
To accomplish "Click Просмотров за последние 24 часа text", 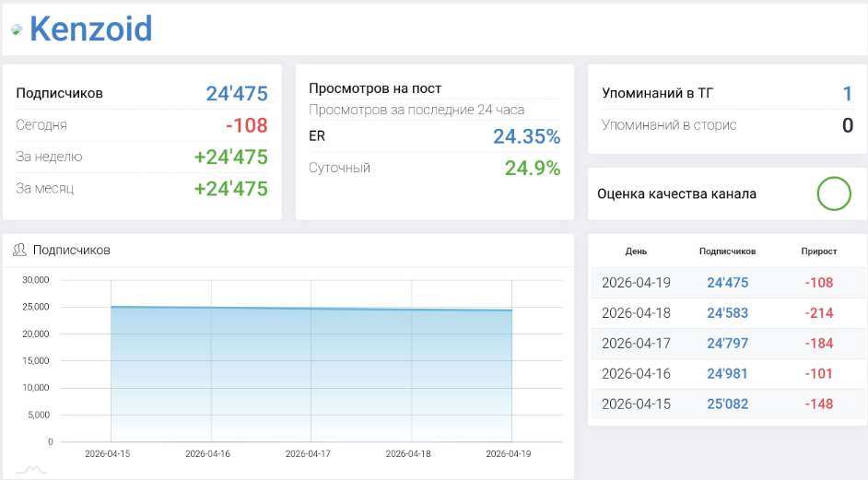I will [x=416, y=110].
